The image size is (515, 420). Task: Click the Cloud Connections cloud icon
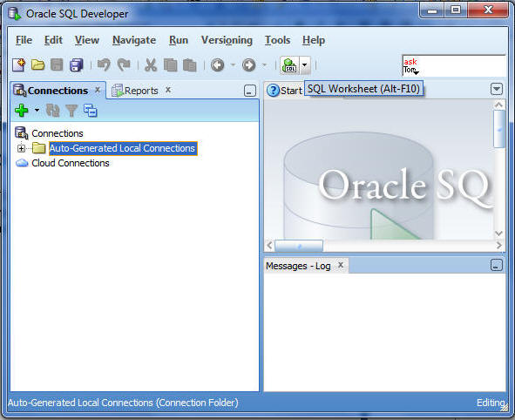(x=22, y=163)
